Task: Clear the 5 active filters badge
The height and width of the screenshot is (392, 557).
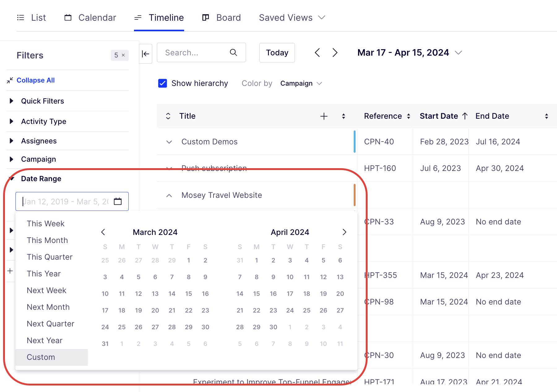Action: click(120, 55)
